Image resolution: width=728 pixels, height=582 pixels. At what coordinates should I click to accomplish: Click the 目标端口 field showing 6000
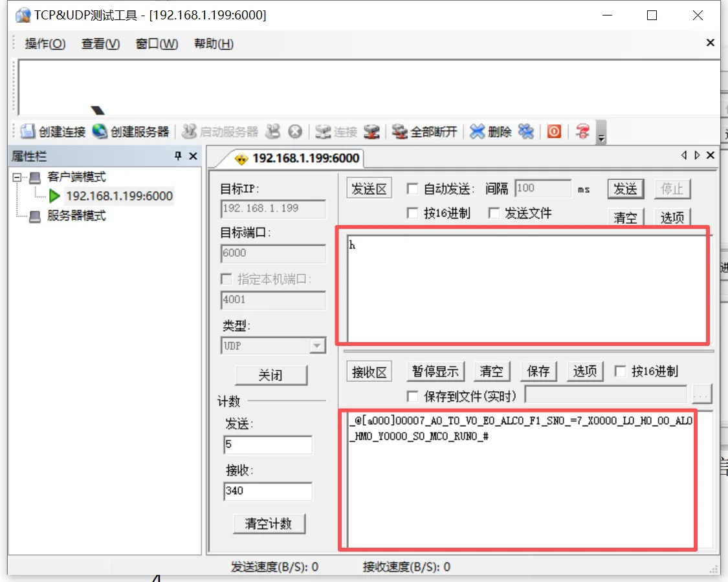click(273, 253)
